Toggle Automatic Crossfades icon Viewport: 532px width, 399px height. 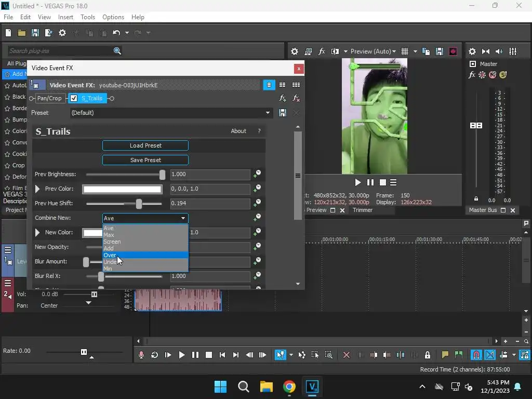click(490, 355)
